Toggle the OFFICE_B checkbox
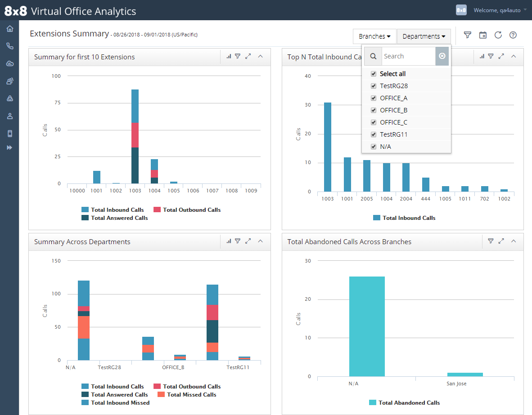 click(x=374, y=110)
